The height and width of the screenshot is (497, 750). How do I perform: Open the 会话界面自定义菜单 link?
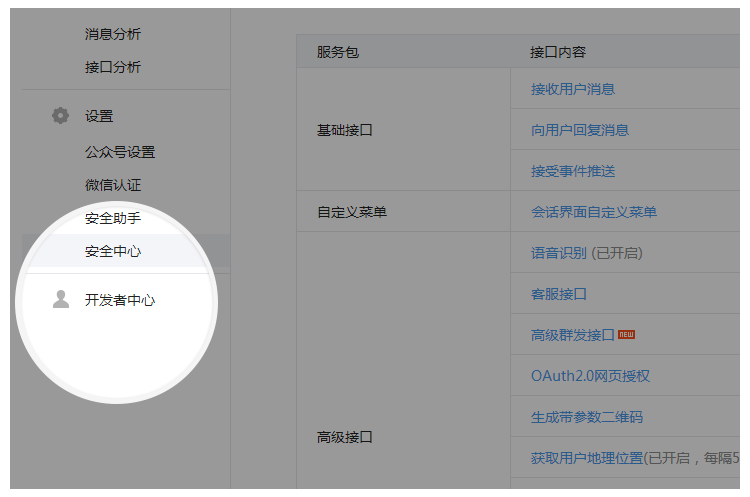594,212
